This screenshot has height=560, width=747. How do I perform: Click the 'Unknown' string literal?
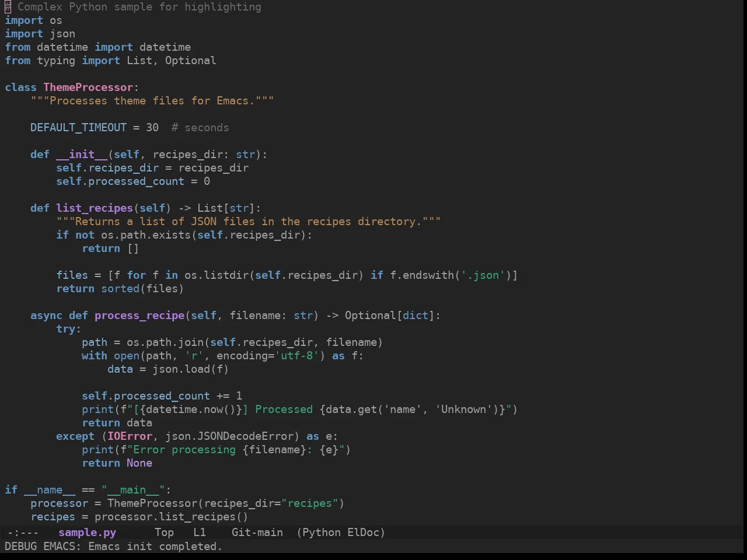(x=464, y=409)
